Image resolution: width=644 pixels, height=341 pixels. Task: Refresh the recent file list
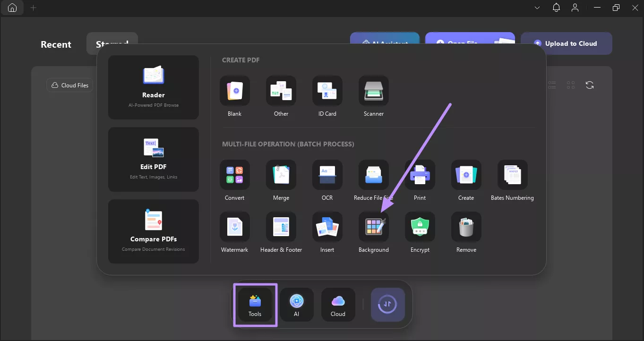[x=590, y=85]
